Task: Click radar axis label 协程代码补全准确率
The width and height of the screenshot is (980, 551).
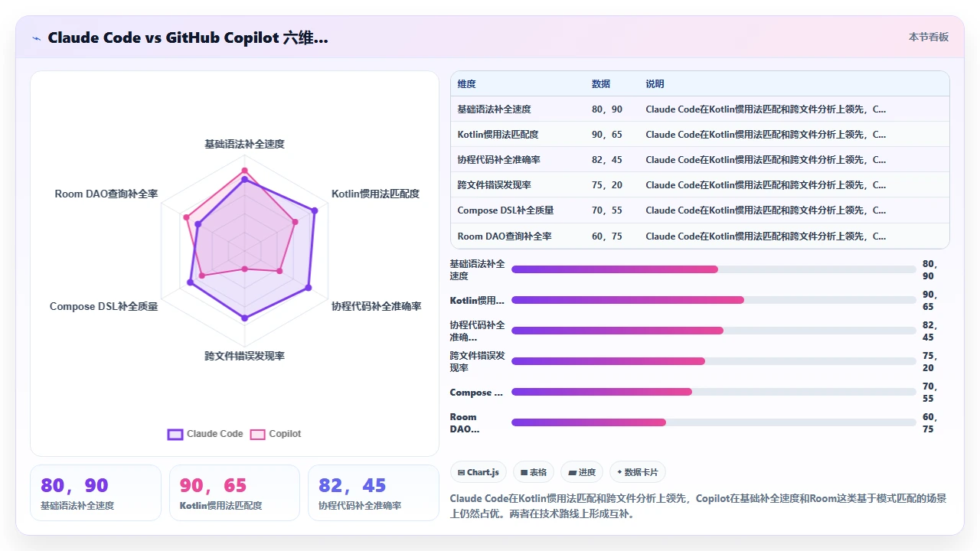Action: (x=376, y=306)
